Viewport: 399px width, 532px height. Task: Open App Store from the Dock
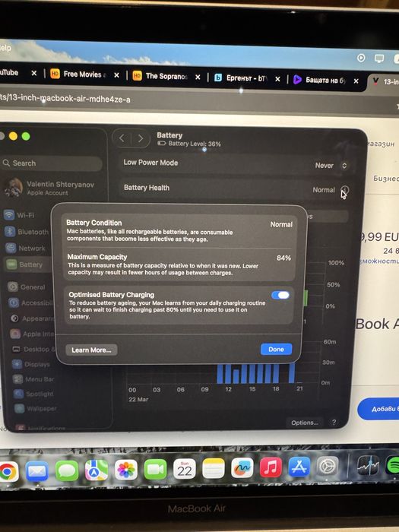[299, 467]
